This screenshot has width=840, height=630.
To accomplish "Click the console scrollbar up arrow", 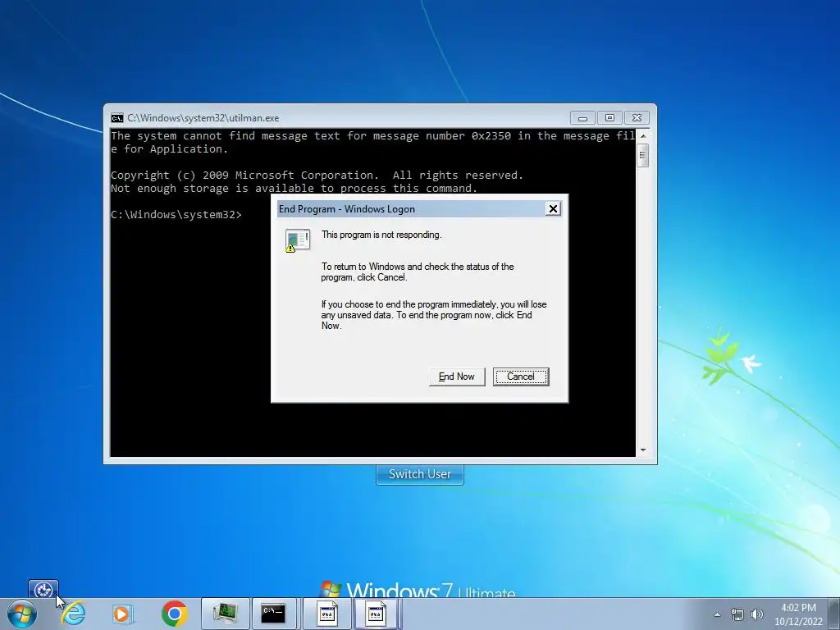I will click(643, 136).
